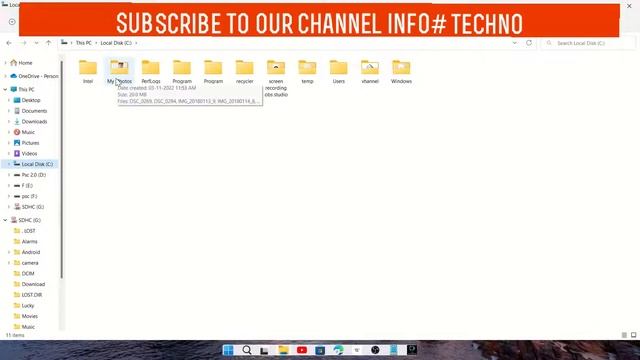
Task: Select the PerfLogs folder
Action: click(x=151, y=72)
